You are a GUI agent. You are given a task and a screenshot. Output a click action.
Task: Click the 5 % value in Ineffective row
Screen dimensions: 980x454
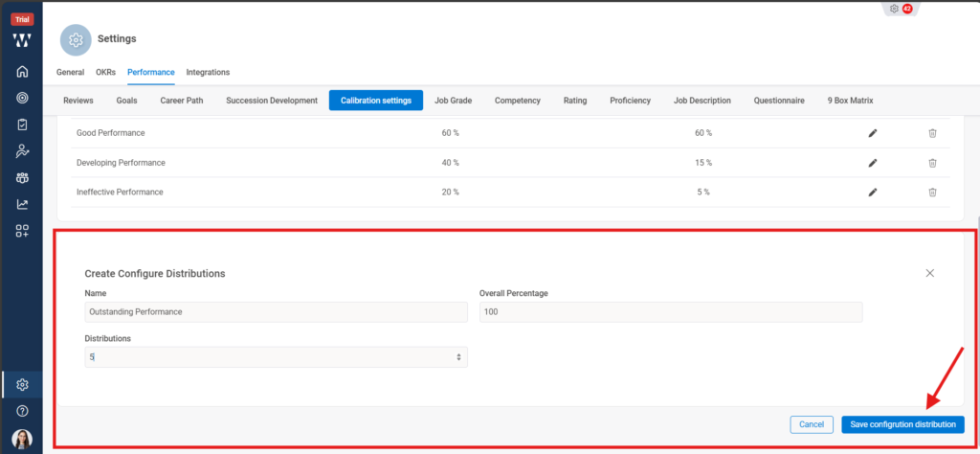(703, 192)
